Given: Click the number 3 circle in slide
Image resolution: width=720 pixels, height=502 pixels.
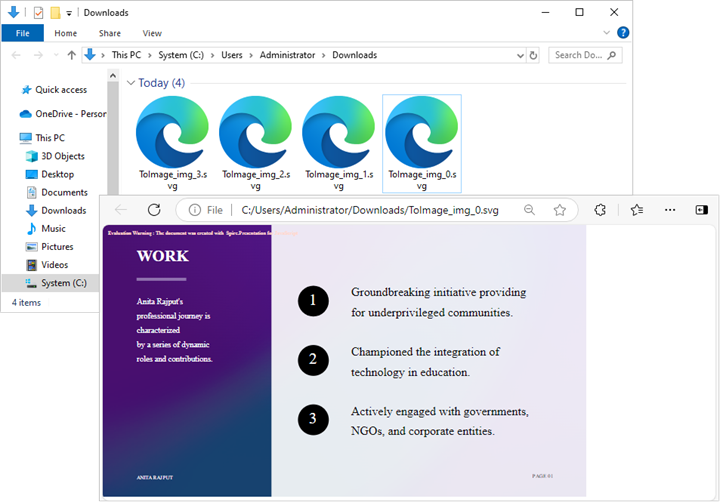Looking at the screenshot, I should pyautogui.click(x=313, y=419).
